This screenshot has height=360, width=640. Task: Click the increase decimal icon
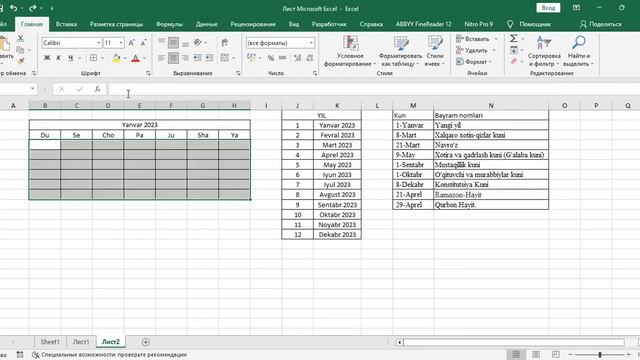click(298, 58)
